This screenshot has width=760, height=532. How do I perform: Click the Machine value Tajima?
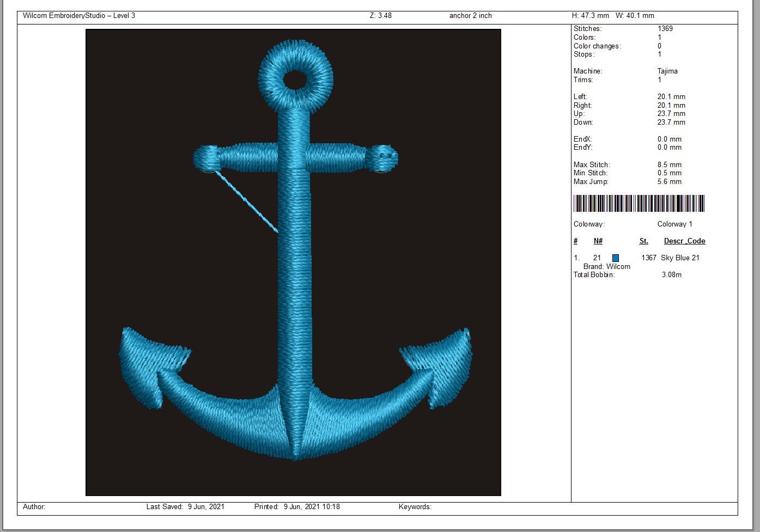[x=667, y=71]
